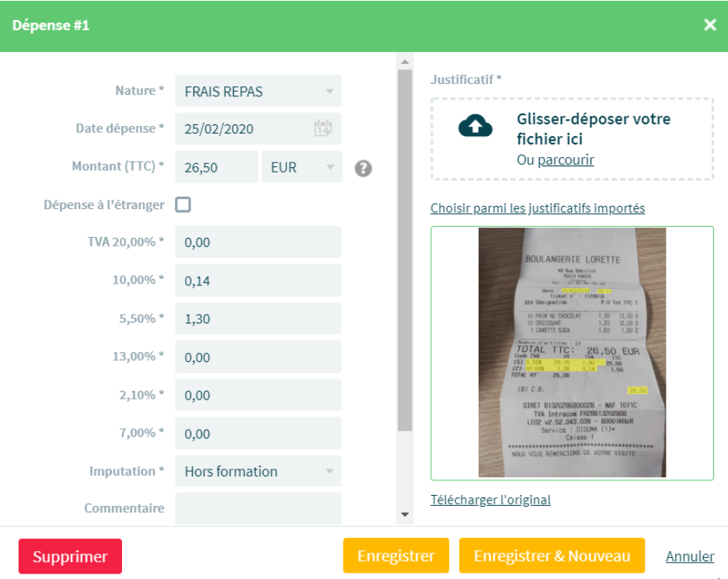The width and height of the screenshot is (728, 579).
Task: Click the parcourir link to browse files
Action: [566, 160]
